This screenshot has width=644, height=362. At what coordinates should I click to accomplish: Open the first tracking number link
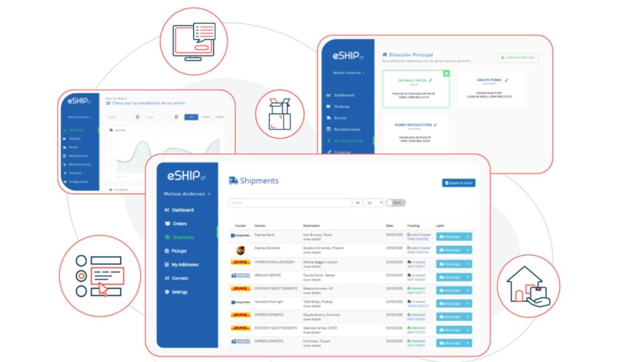pyautogui.click(x=418, y=239)
